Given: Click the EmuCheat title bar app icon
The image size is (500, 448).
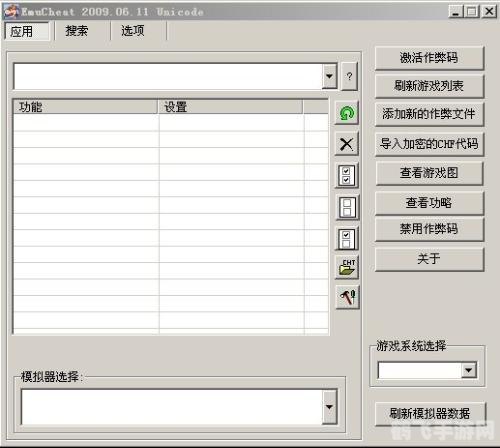Looking at the screenshot, I should 10,11.
